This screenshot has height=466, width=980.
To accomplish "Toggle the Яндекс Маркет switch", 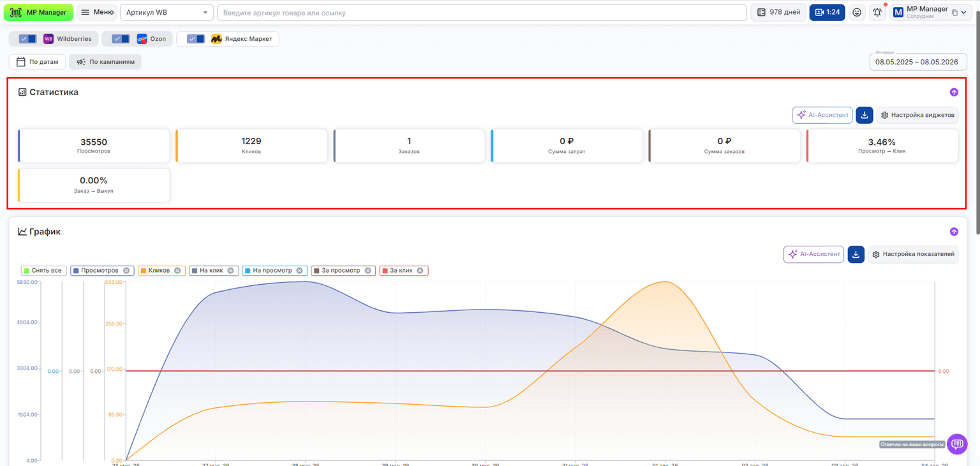I will 196,39.
